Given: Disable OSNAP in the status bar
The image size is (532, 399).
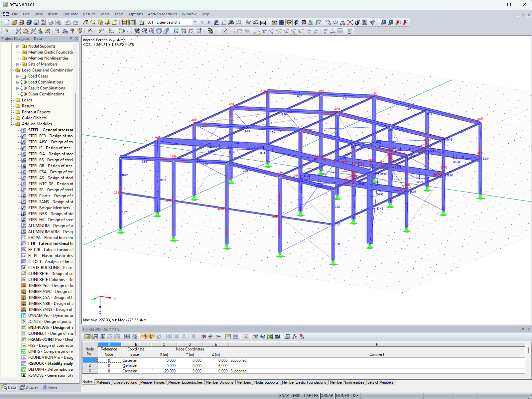Looking at the screenshot, I should click(327, 396).
